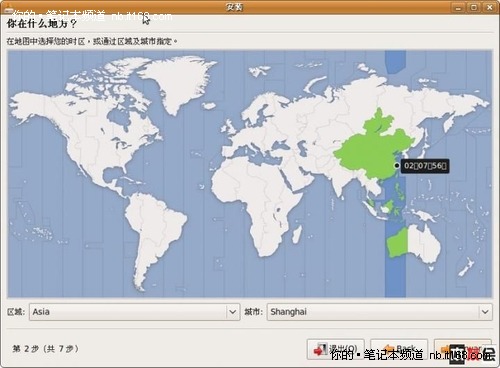Image resolution: width=500 pixels, height=368 pixels.
Task: Open the 区域 dropdown showing Asia
Action: pyautogui.click(x=134, y=312)
